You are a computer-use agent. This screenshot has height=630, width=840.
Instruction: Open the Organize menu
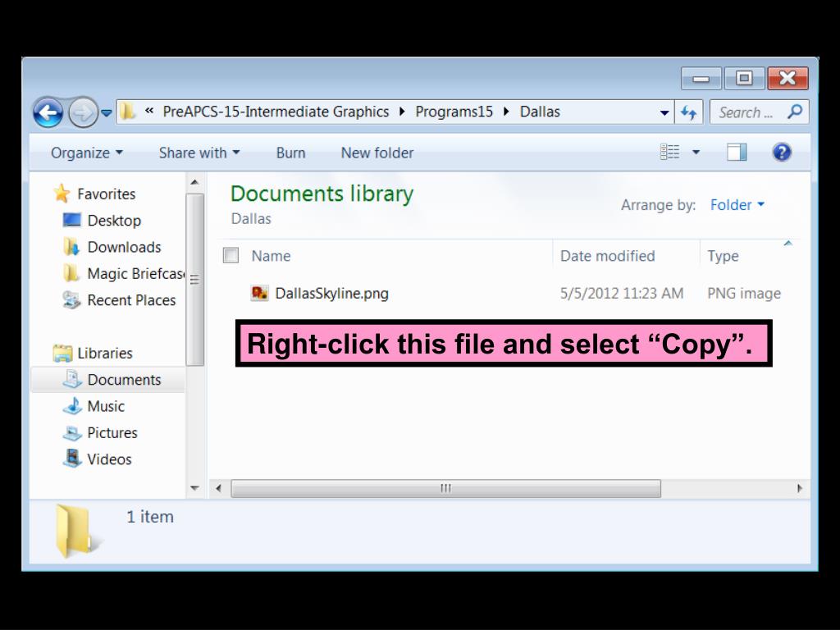coord(87,153)
